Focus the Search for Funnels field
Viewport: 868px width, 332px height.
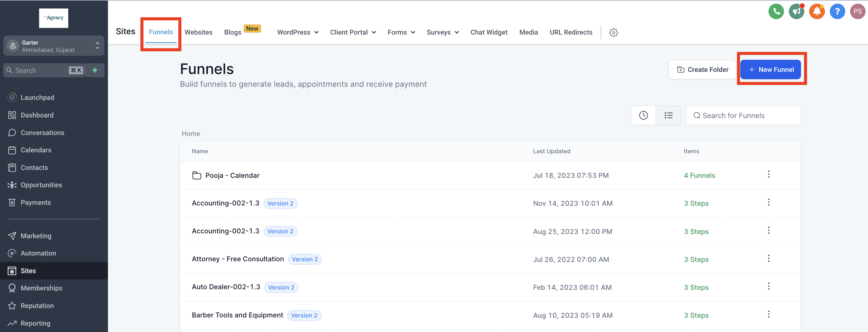tap(743, 116)
